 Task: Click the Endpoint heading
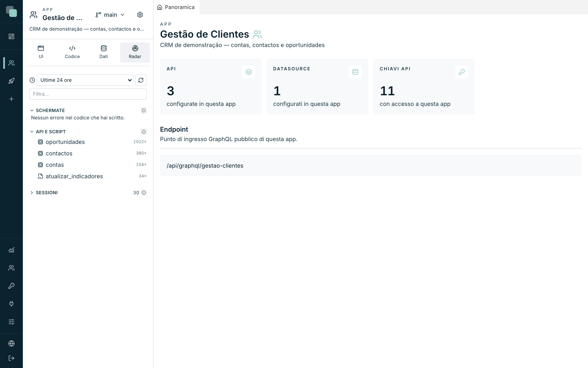pos(174,129)
